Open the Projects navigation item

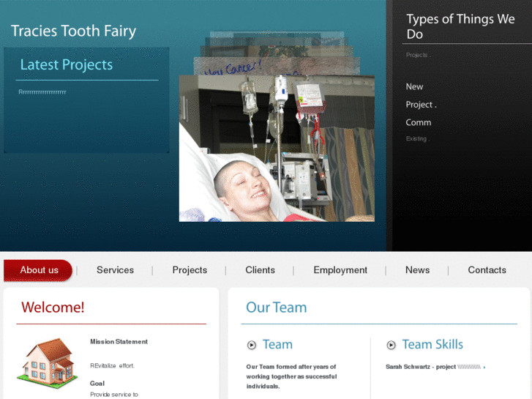190,270
